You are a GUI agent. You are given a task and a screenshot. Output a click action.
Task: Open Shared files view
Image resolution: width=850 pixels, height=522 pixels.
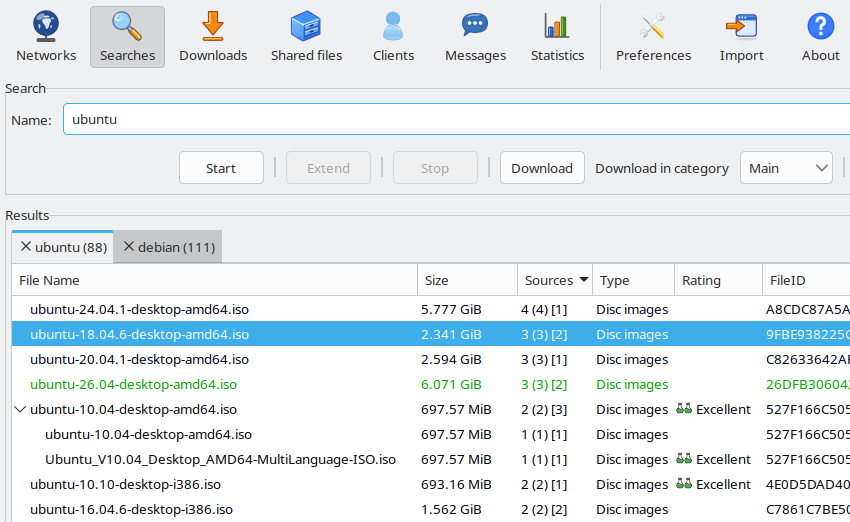pyautogui.click(x=306, y=37)
